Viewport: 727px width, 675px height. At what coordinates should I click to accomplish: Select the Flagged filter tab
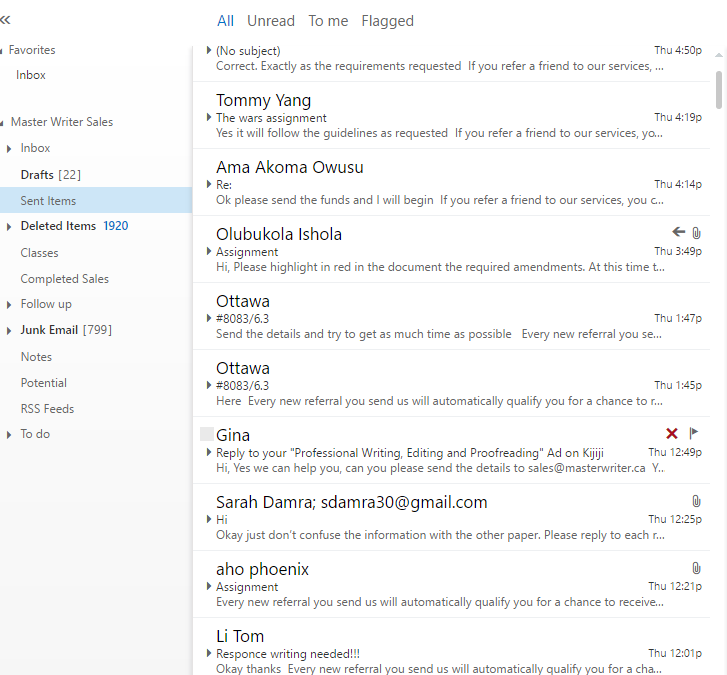pos(388,21)
